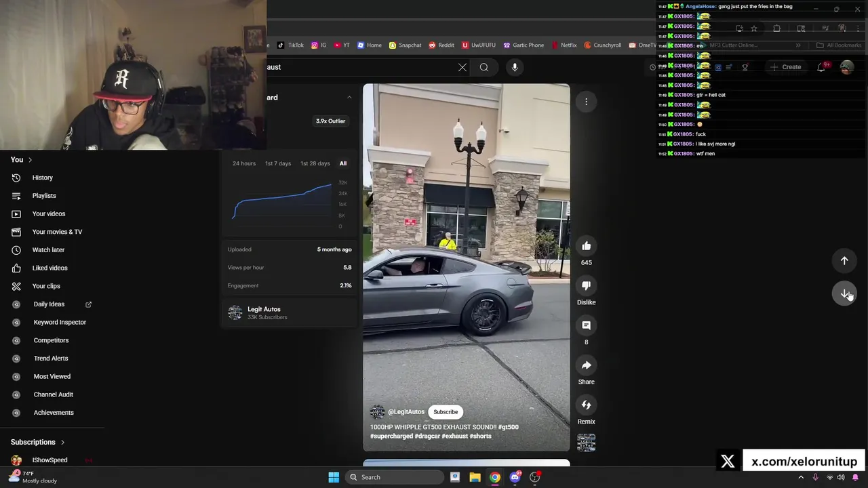Click the Windows Start button
Image resolution: width=868 pixels, height=488 pixels.
(334, 477)
